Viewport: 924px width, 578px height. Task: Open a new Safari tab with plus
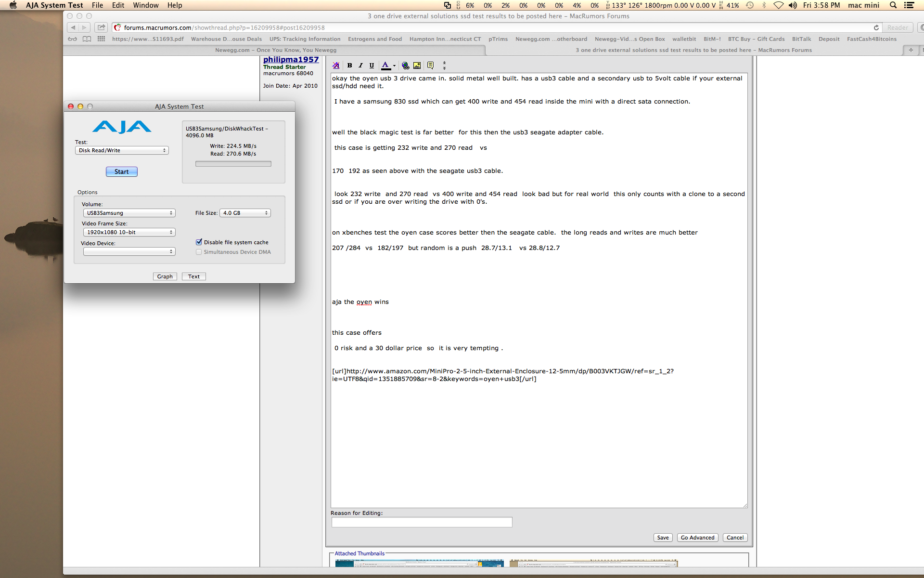tap(911, 50)
